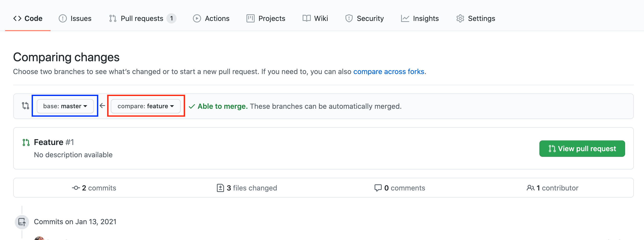The width and height of the screenshot is (644, 240).
Task: Switch to the Code tab
Action: (x=28, y=18)
